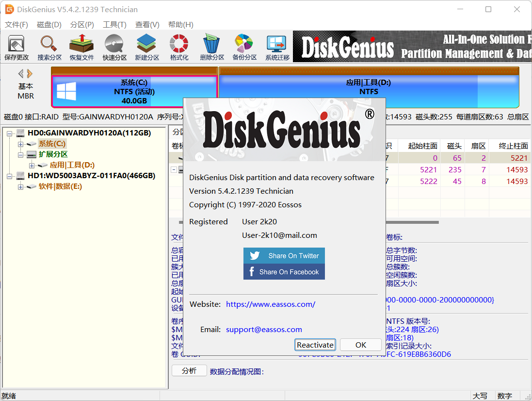Open the Backup Partition (备份分区) tool
Image resolution: width=532 pixels, height=401 pixels.
coord(244,48)
